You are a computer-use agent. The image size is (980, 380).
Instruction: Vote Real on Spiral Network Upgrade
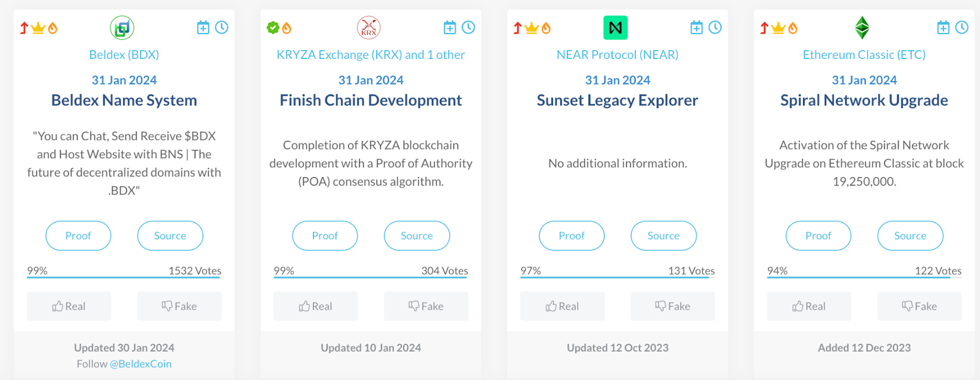(809, 306)
